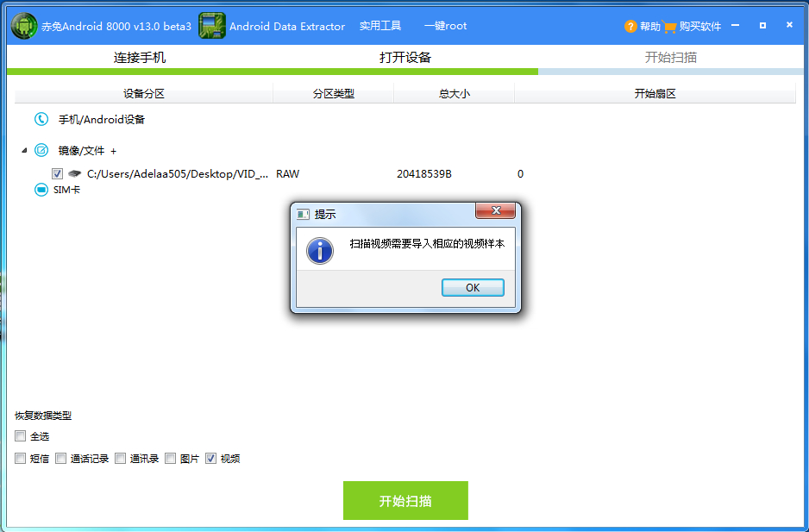This screenshot has height=532, width=809.
Task: Click the RAW partition type cell
Action: pyautogui.click(x=287, y=174)
